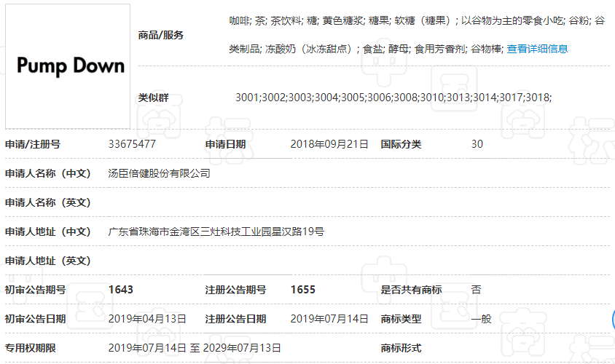The width and height of the screenshot is (615, 364).
Task: Click the 类似群 label
Action: click(x=153, y=98)
